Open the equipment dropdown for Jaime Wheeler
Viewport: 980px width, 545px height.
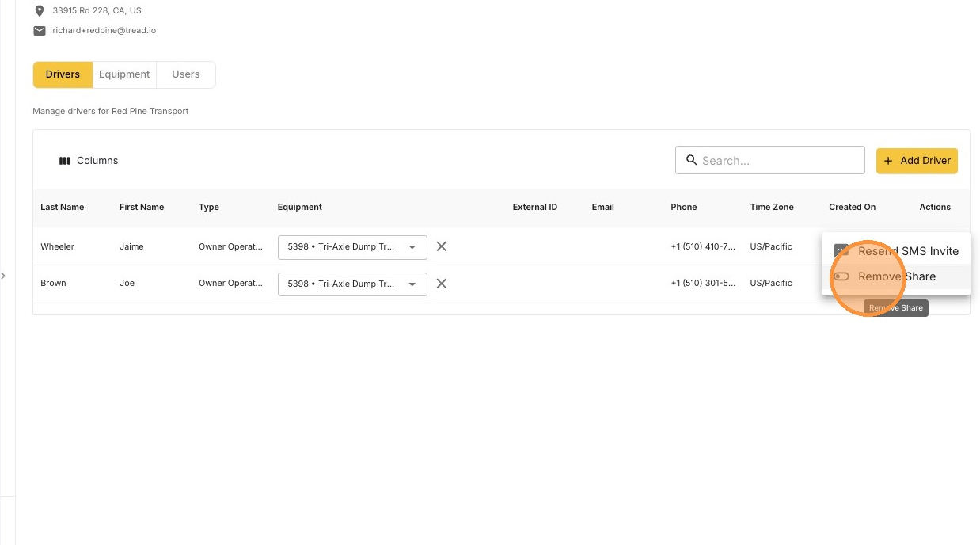click(352, 247)
